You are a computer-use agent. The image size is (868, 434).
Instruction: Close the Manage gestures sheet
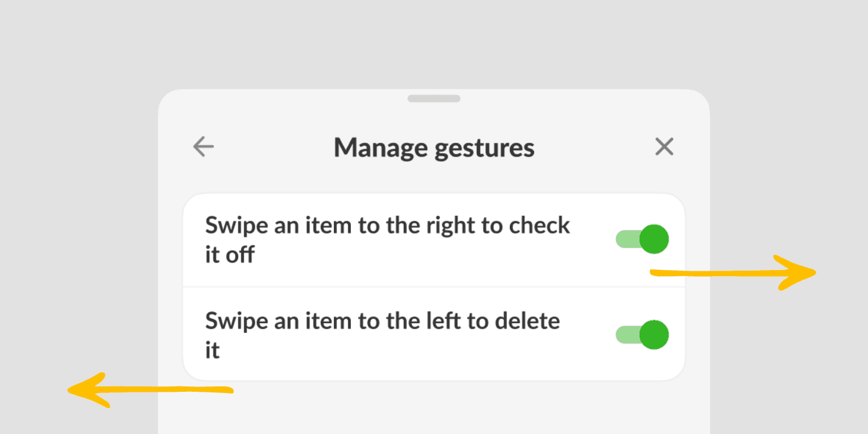tap(664, 146)
